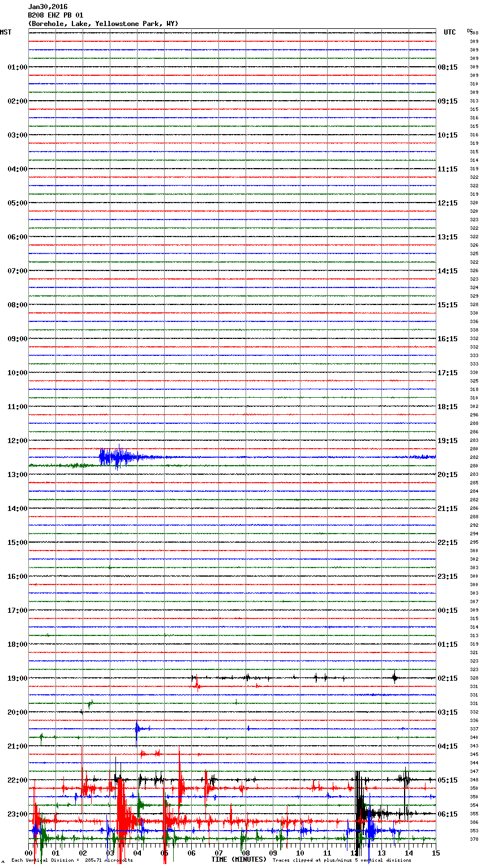Select the station code B208 EHZ PB 01

click(x=55, y=15)
